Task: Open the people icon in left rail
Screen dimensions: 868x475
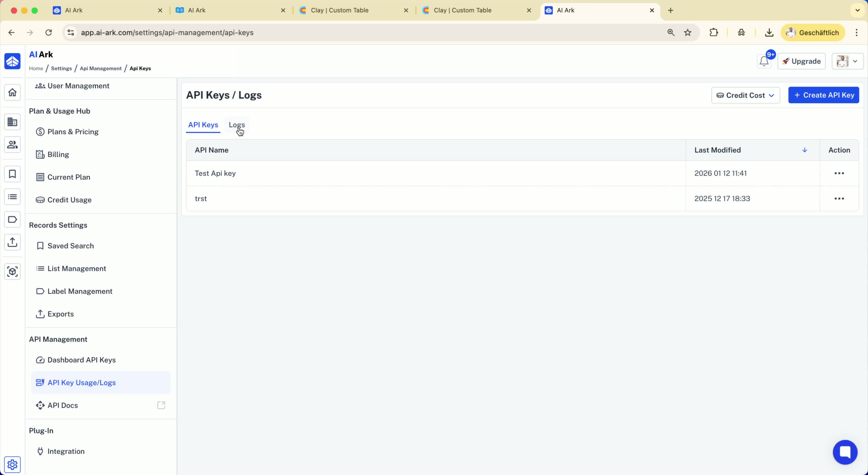Action: 13,144
